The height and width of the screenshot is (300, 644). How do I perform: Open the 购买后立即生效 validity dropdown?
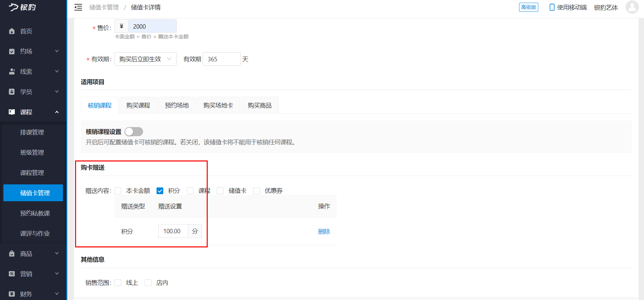pyautogui.click(x=145, y=59)
